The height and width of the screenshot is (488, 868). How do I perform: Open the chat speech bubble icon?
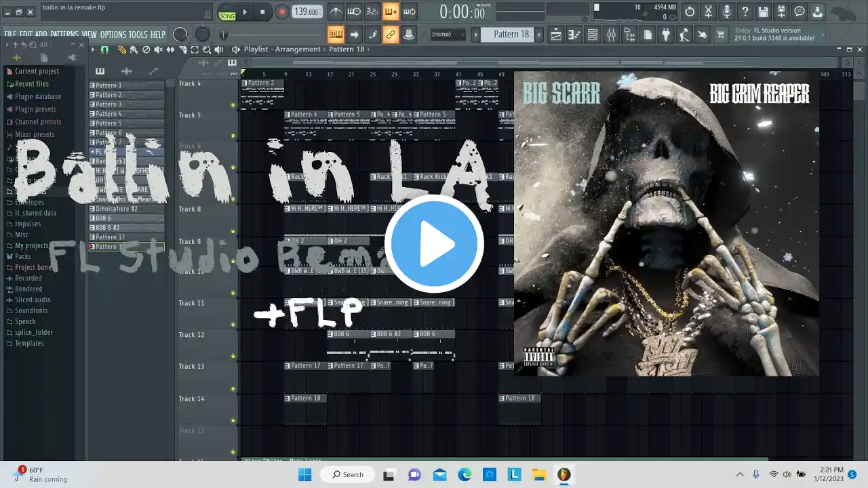[x=800, y=12]
